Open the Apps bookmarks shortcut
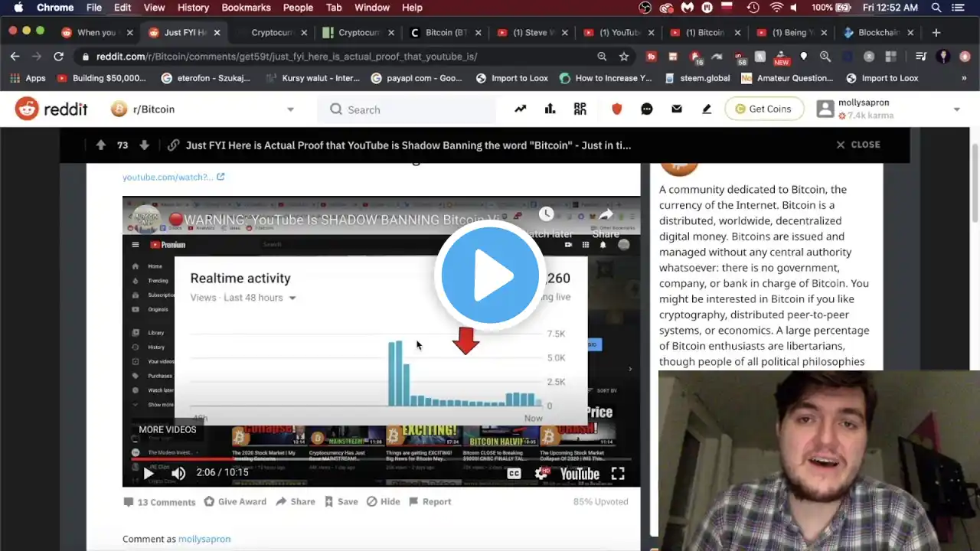980x551 pixels. (28, 78)
